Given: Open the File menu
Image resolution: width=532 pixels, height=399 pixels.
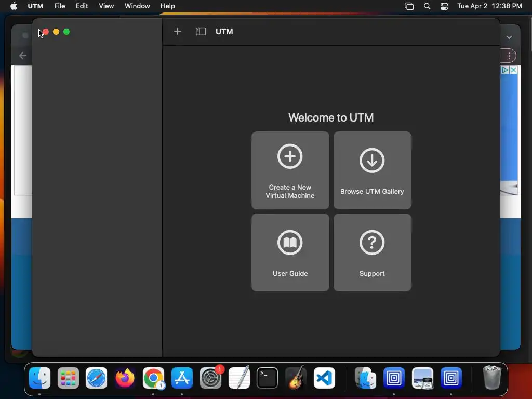Looking at the screenshot, I should [x=59, y=6].
